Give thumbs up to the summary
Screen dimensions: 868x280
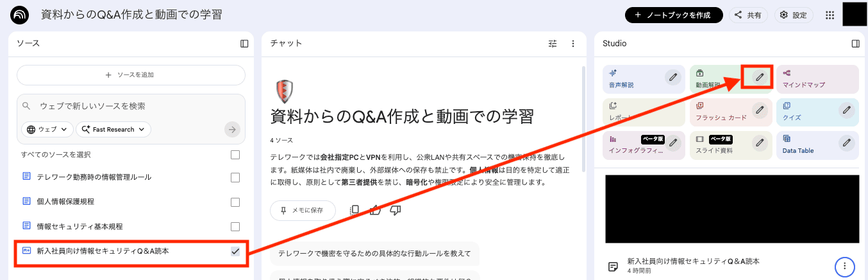pos(375,210)
